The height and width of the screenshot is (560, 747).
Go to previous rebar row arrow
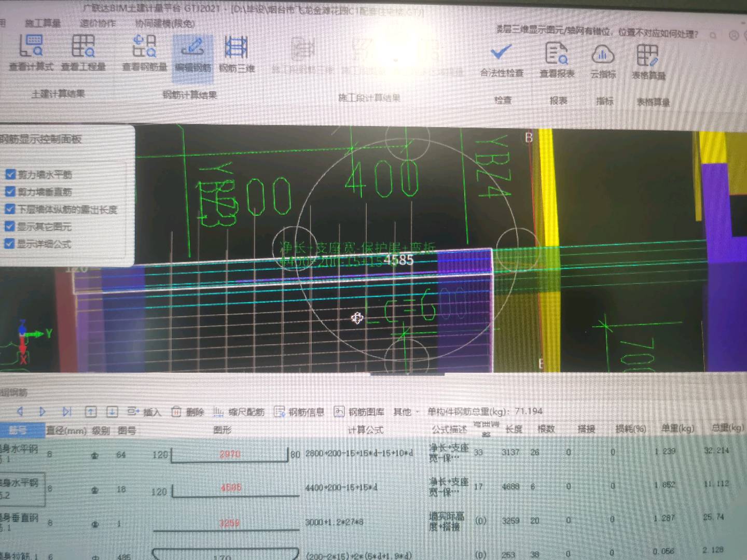[20, 411]
